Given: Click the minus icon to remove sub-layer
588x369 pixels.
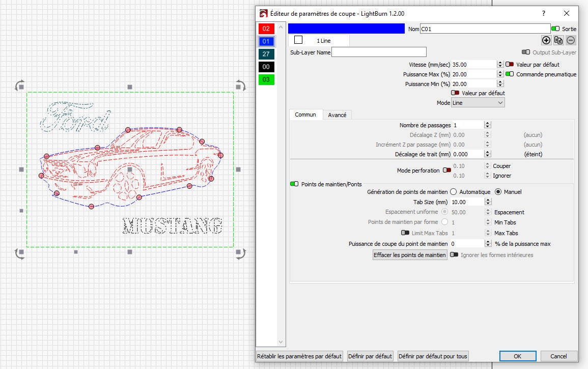Looking at the screenshot, I should pyautogui.click(x=571, y=40).
